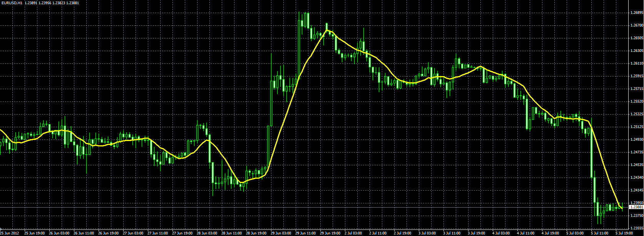Click the 1.26700 price scale label

[x=637, y=25]
